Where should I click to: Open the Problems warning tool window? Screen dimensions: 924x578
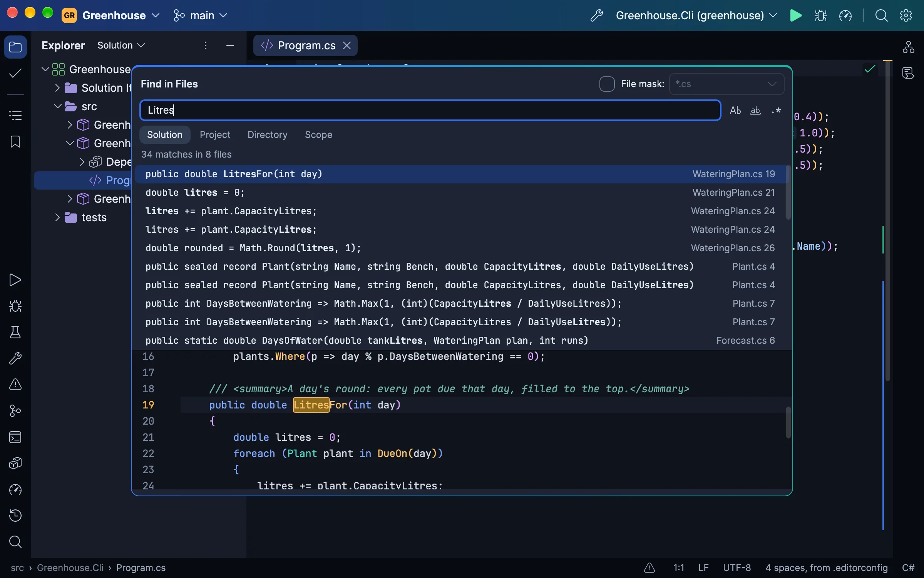coord(15,384)
